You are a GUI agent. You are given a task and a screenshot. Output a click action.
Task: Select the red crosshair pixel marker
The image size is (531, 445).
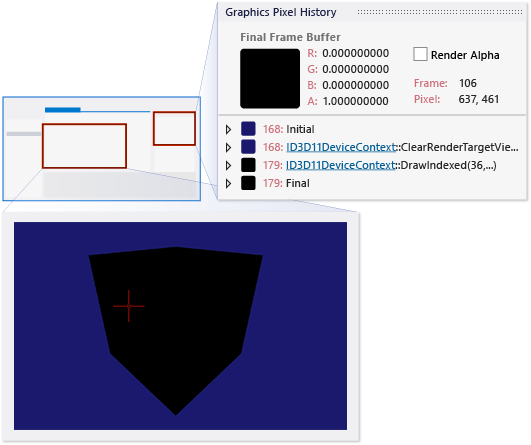click(129, 306)
